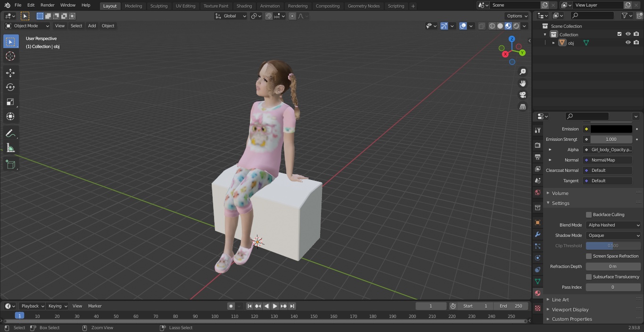Screen dimensions: 644x332
Task: Click the black Emission color swatch
Action: (611, 129)
